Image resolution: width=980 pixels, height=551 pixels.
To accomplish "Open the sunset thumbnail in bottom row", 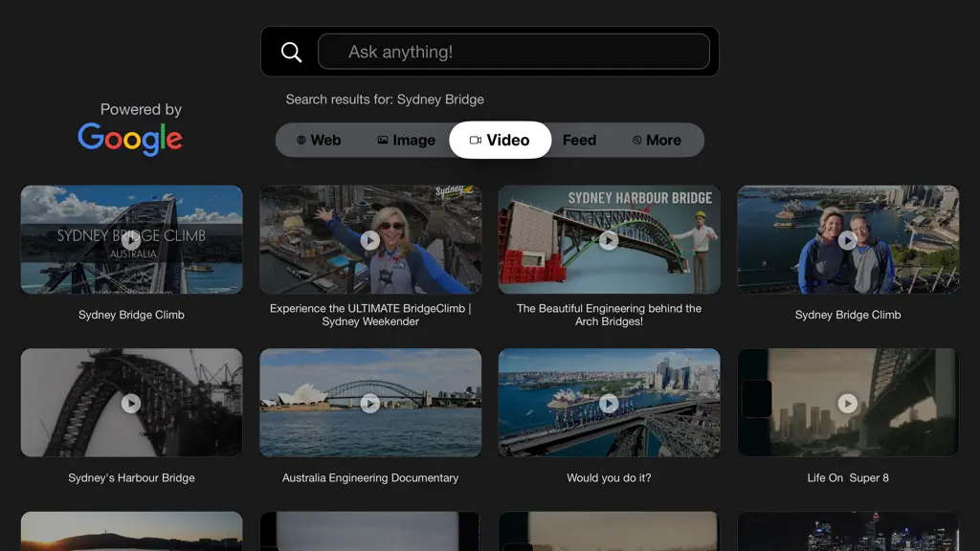I will [x=131, y=532].
